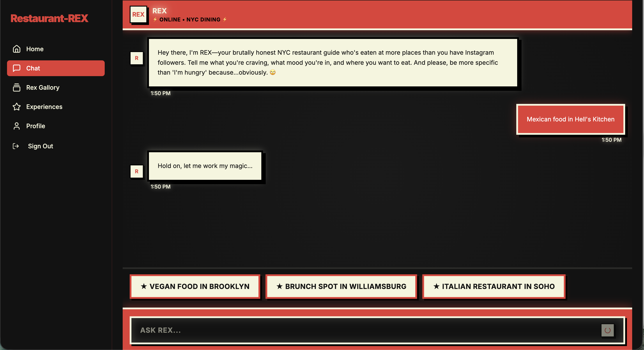Screen dimensions: 644x350
Task: Select Vegan Food in Brooklyn suggestion
Action: 195,286
